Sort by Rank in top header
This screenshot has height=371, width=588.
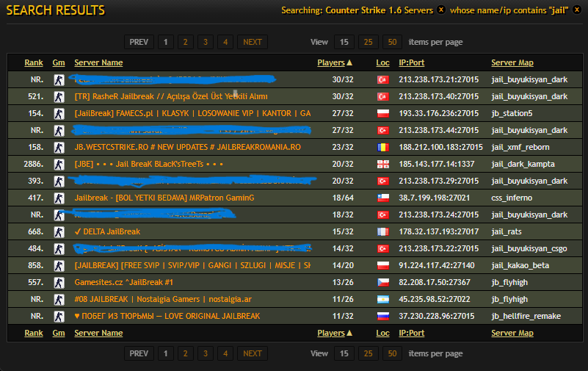click(x=34, y=62)
